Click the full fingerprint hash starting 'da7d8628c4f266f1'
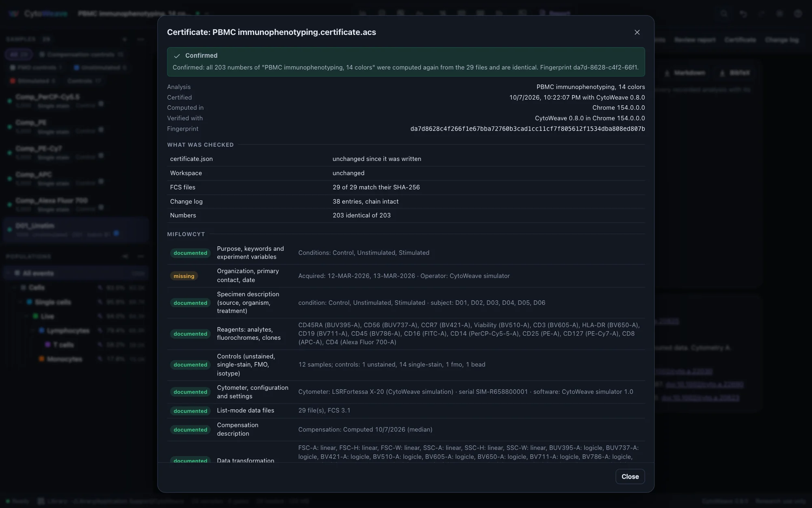 tap(527, 129)
